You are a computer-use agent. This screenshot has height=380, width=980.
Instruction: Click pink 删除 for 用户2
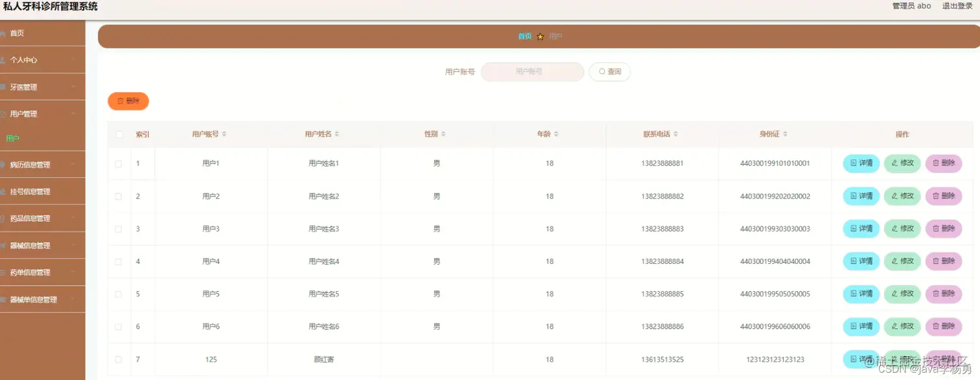[x=944, y=196]
